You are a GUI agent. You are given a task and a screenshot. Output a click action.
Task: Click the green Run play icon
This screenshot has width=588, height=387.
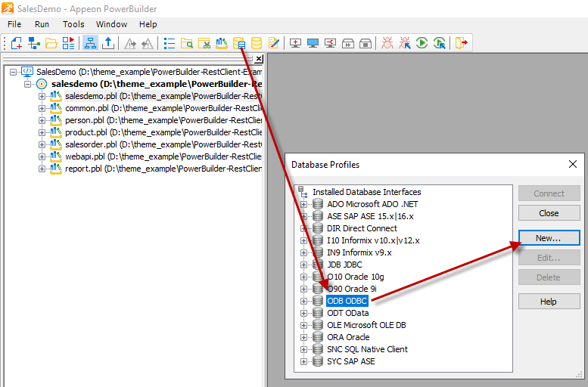click(422, 43)
